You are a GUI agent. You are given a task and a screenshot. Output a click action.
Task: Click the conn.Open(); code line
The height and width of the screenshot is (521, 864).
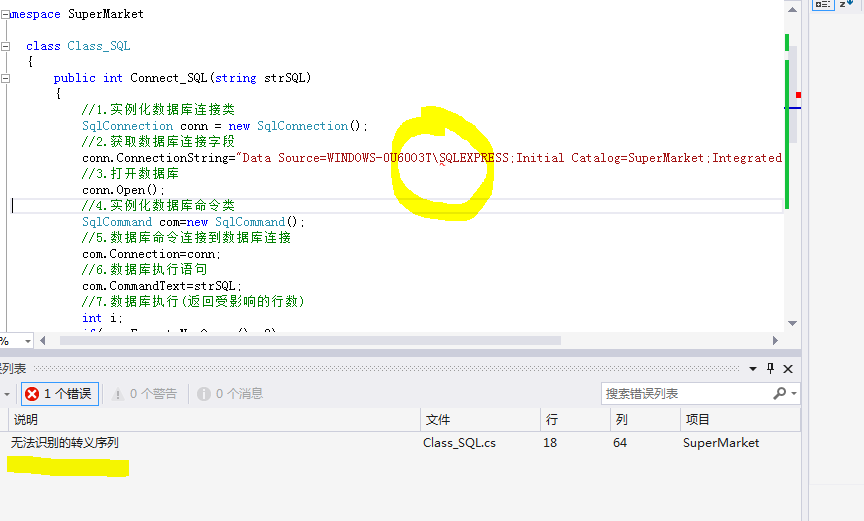[x=123, y=190]
